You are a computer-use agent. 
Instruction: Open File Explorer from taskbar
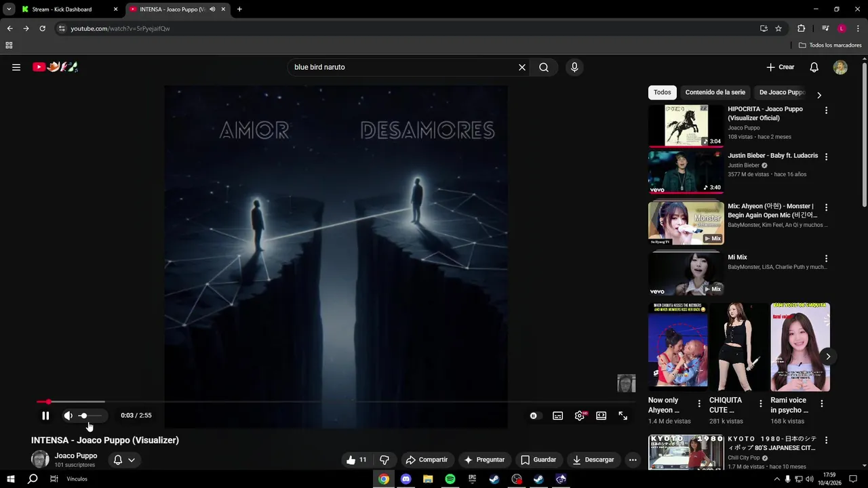point(428,479)
